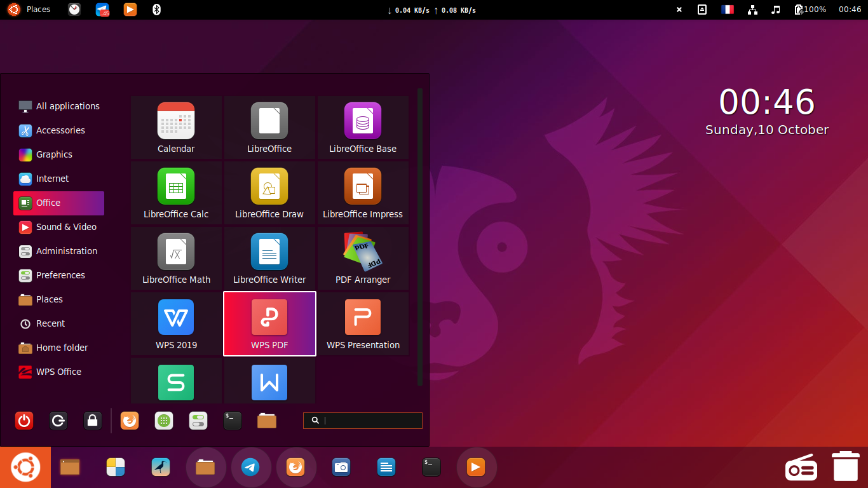Click the clock icon in top panel
The image size is (868, 488).
tap(74, 10)
